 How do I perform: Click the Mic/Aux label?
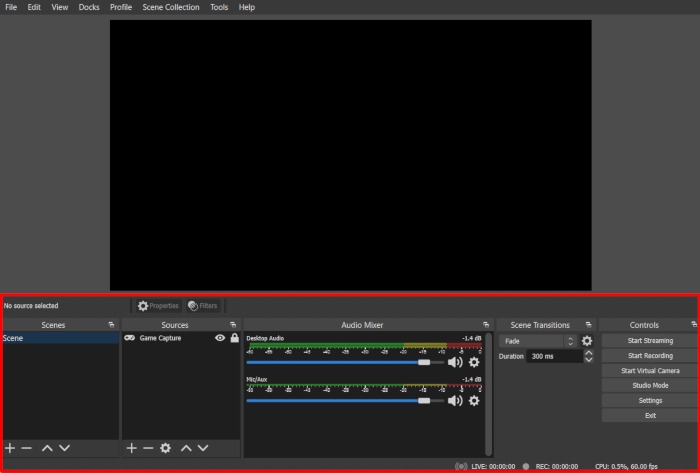click(x=257, y=379)
